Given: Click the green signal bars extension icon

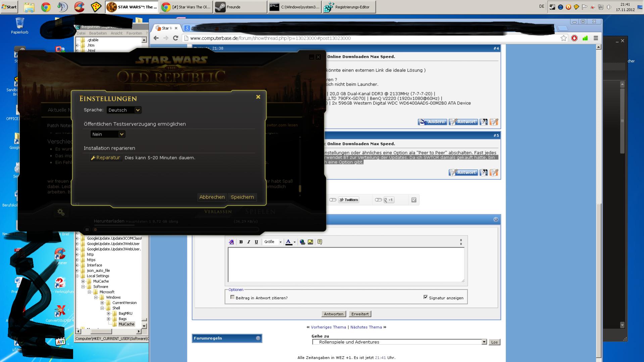Looking at the screenshot, I should point(585,38).
